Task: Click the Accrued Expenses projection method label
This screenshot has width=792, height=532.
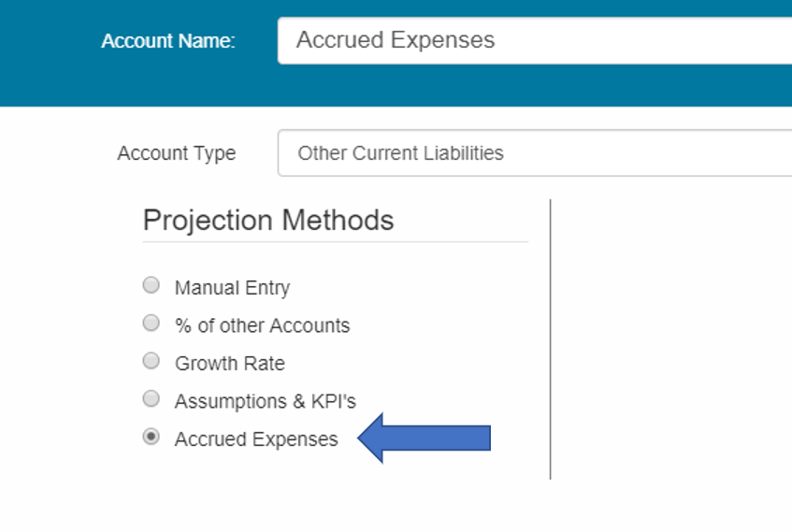Action: coord(256,439)
